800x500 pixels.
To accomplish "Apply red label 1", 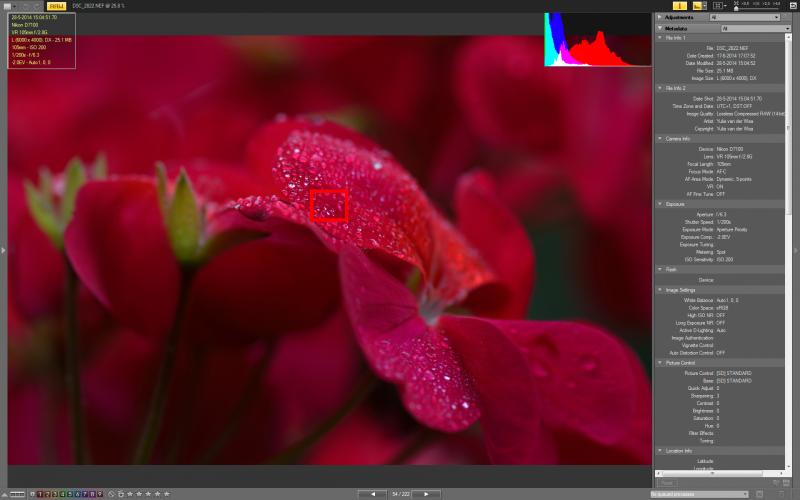I will tap(40, 494).
